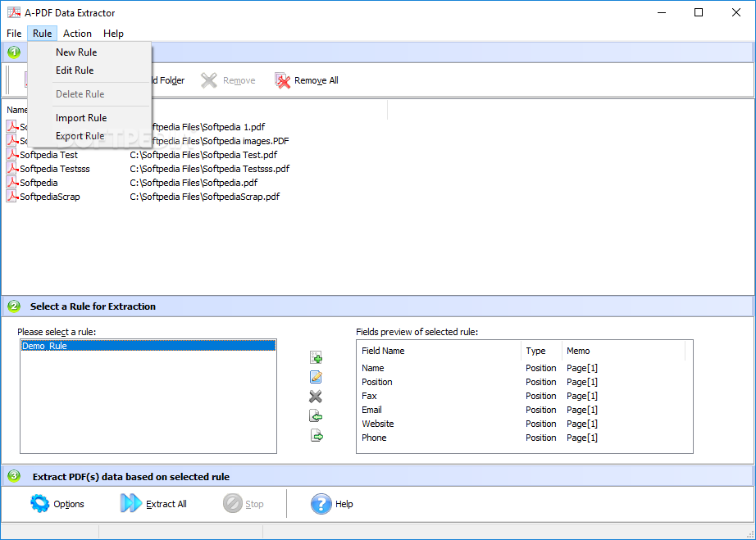Click Page[1] memo of the Phone row
This screenshot has width=756, height=540.
[x=582, y=438]
